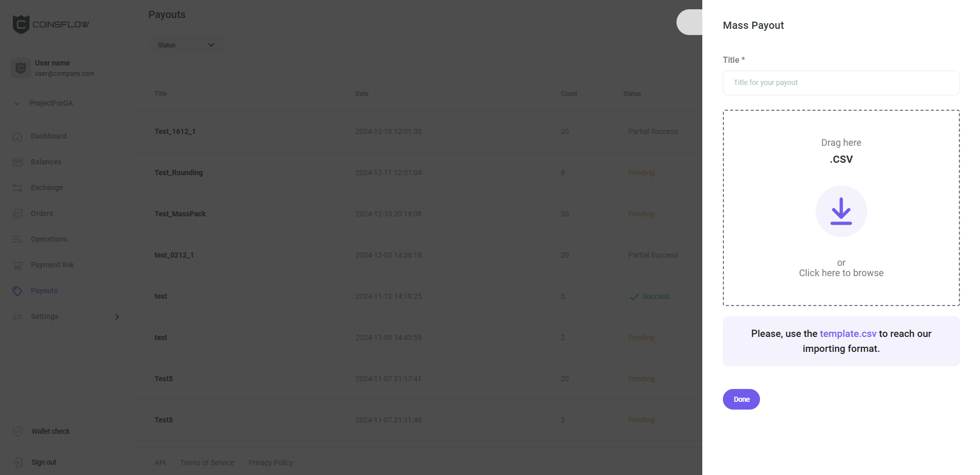Click the Balances card icon
The image size is (980, 475).
coord(18,162)
